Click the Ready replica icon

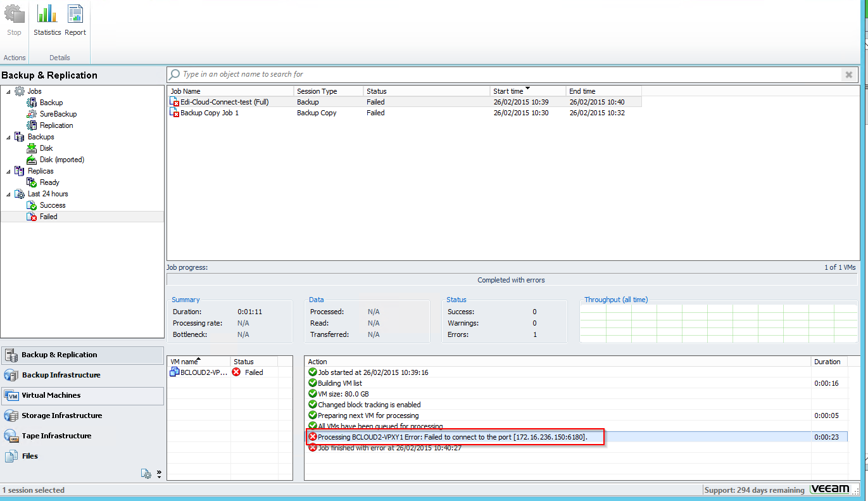pos(32,182)
